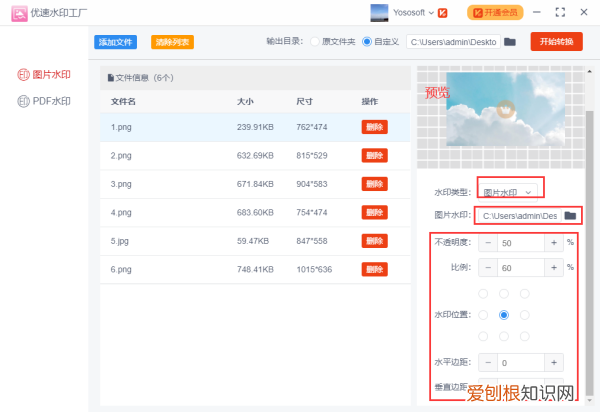Click the settings panel scrollbar up arrow

[590, 71]
